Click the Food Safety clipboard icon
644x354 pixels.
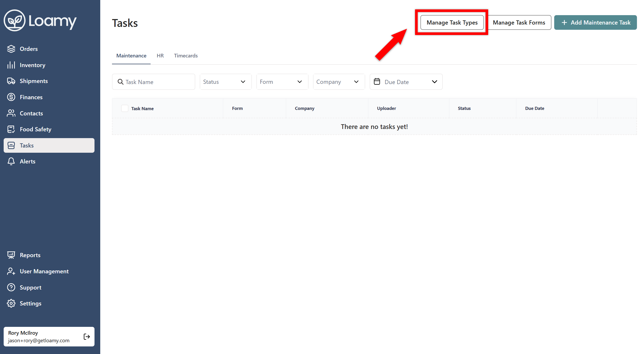click(11, 129)
